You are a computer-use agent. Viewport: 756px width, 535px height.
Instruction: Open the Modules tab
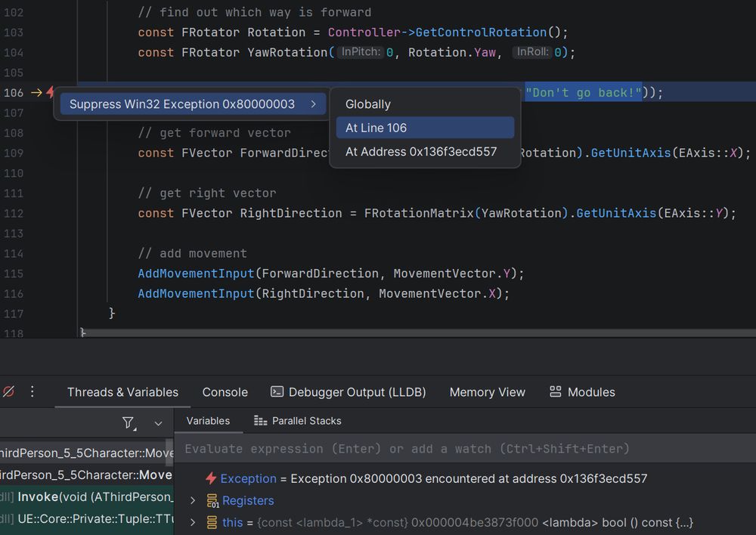[582, 392]
